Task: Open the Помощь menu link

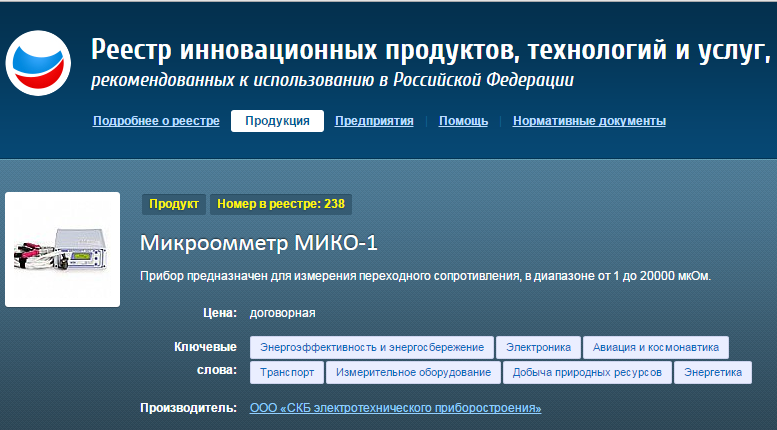Action: pyautogui.click(x=463, y=121)
